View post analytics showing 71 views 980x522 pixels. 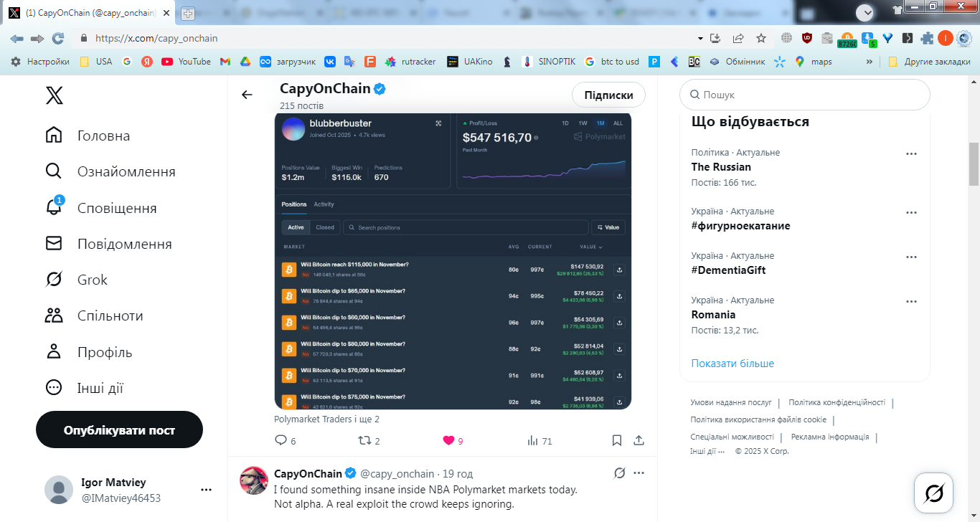pos(540,441)
